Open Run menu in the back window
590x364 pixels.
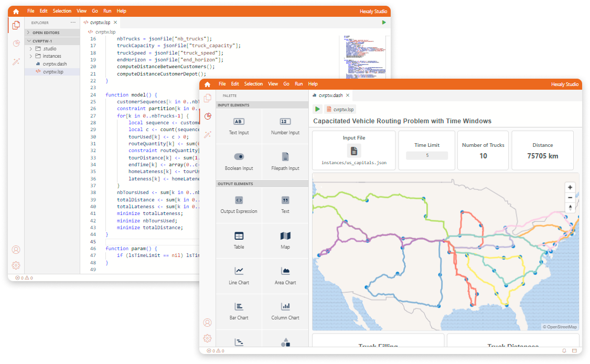coord(107,11)
